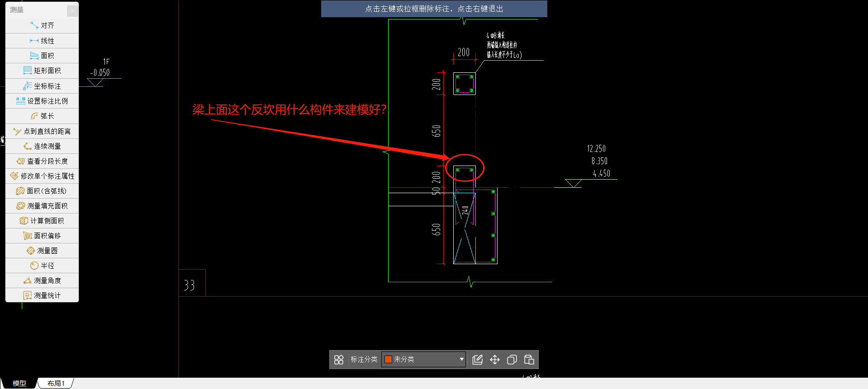868x389 pixels.
Task: Pick the 测量圆 circle measurement tool
Action: point(42,251)
